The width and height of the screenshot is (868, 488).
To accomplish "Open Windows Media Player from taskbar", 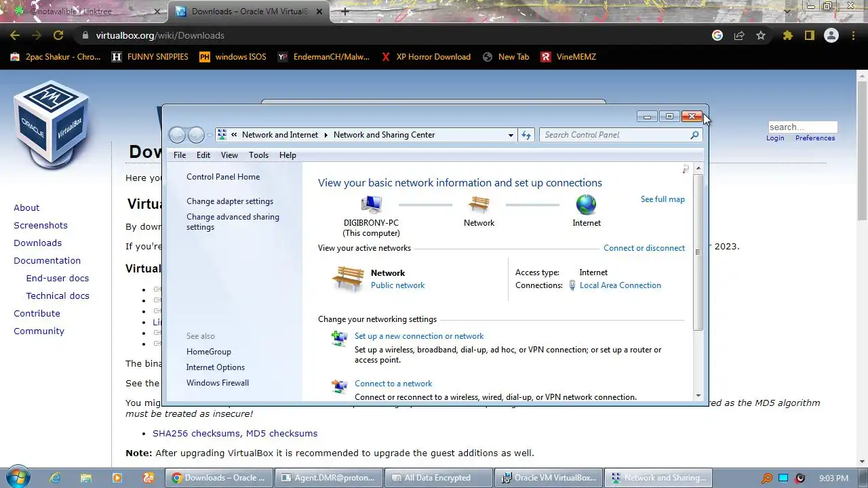I will (x=117, y=478).
